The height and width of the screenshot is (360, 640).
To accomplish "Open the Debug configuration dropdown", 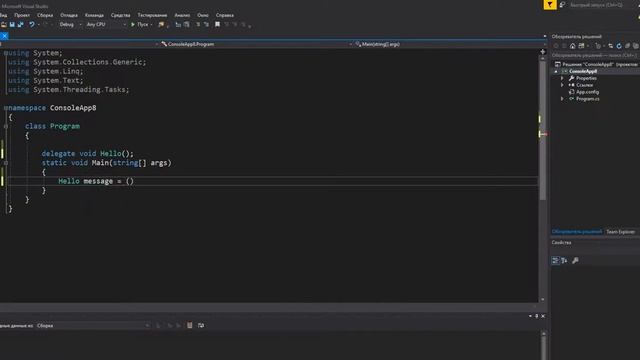I will (70, 24).
